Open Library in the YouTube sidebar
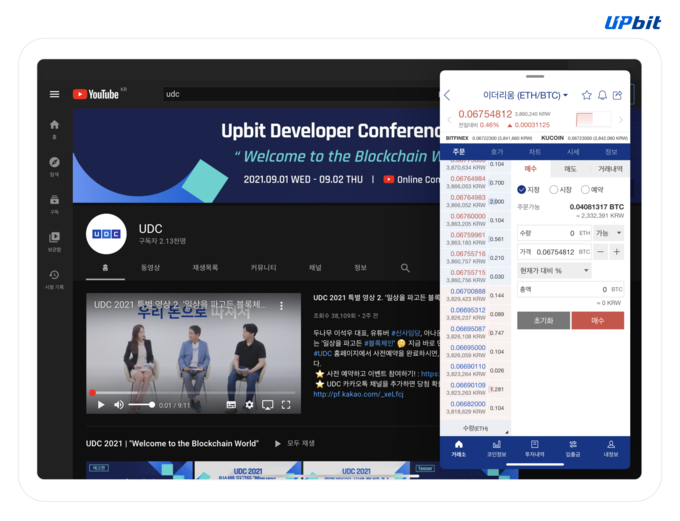Viewport: 680px width, 521px height. (x=54, y=242)
